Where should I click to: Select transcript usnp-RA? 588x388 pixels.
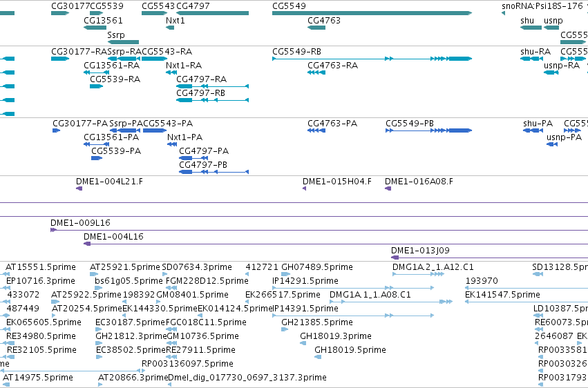(x=551, y=72)
